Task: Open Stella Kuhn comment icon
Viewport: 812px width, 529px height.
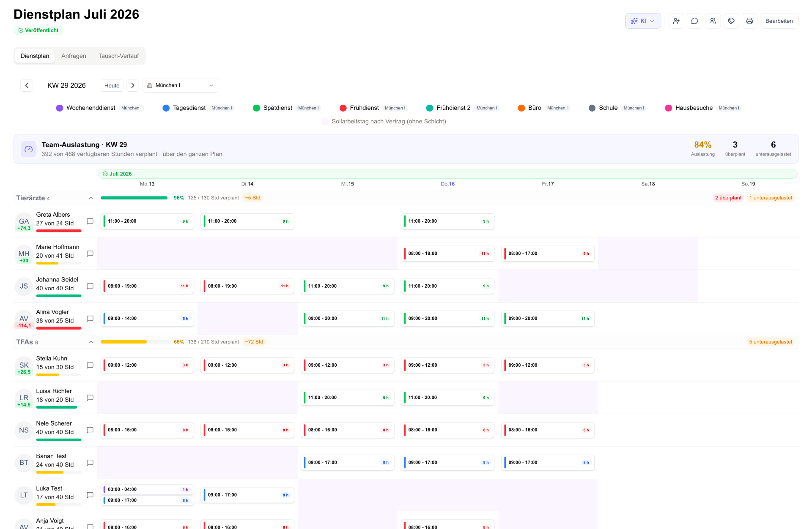Action: (90, 365)
